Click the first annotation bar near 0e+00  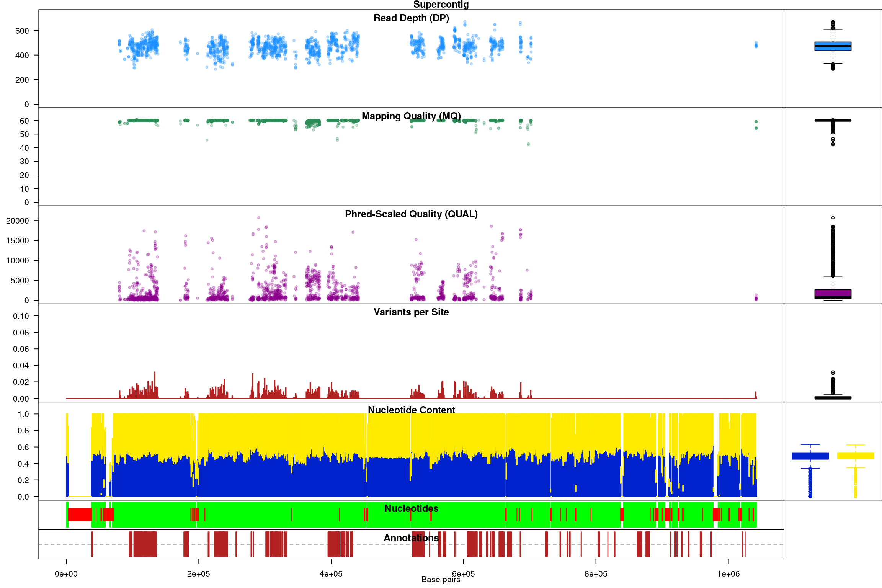[92, 544]
